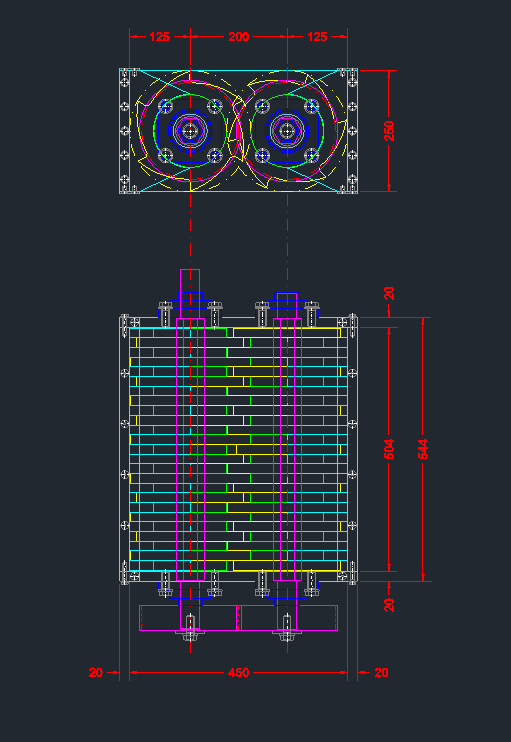Click the upper 20 dimension near top flange
This screenshot has width=511, height=742.
click(x=388, y=293)
